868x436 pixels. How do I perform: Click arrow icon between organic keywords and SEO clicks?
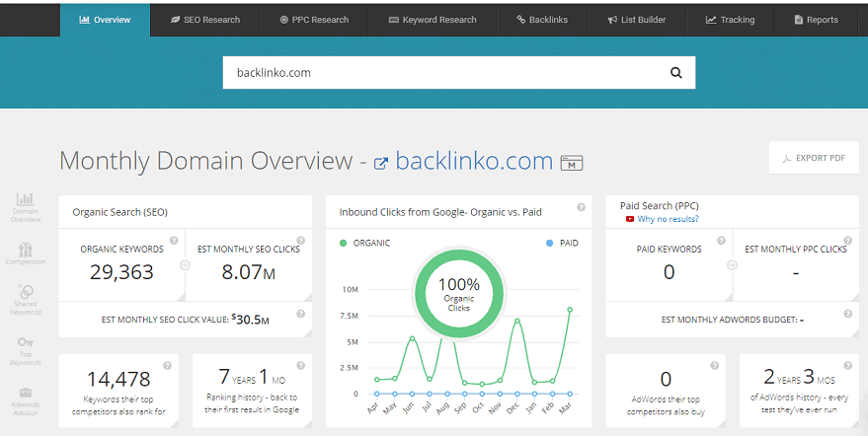pos(185,265)
